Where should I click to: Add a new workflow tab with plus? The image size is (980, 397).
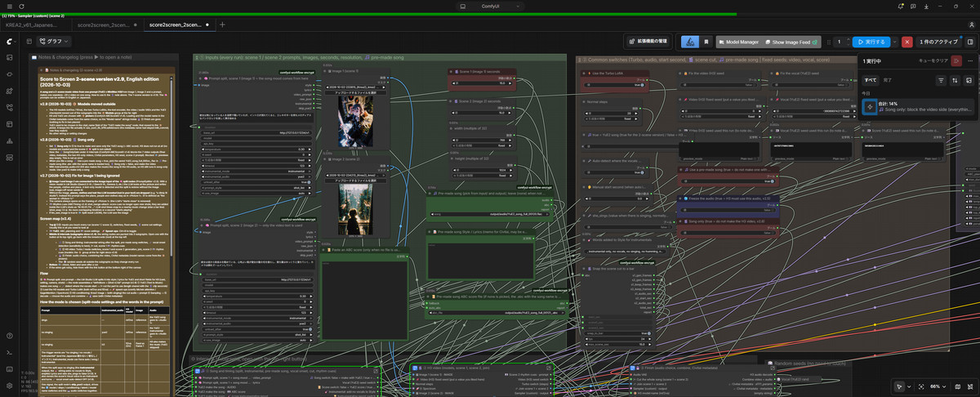click(222, 25)
